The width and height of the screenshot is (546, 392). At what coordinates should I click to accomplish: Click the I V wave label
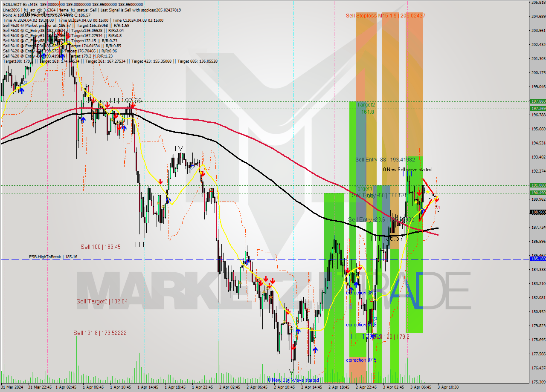tap(179, 149)
